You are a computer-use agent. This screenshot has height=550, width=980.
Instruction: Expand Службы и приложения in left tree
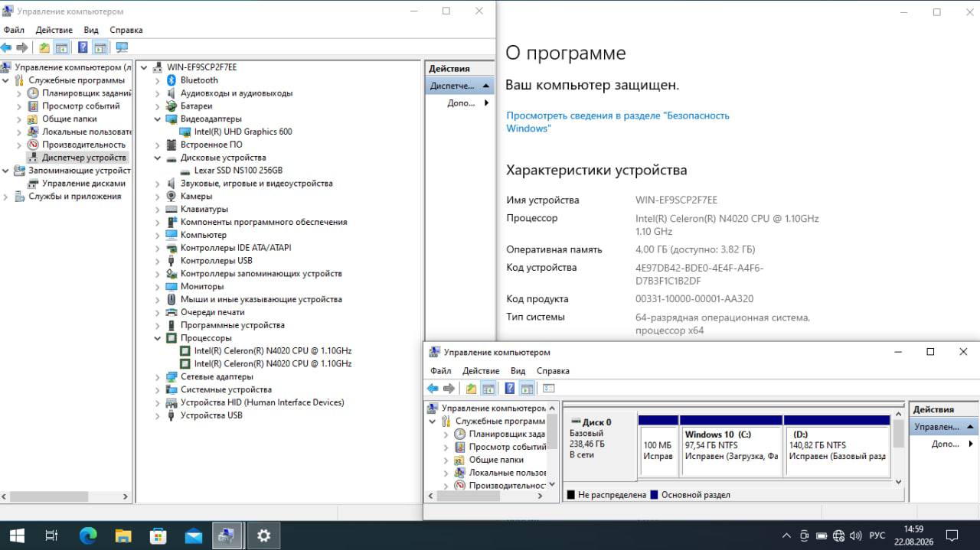point(5,197)
